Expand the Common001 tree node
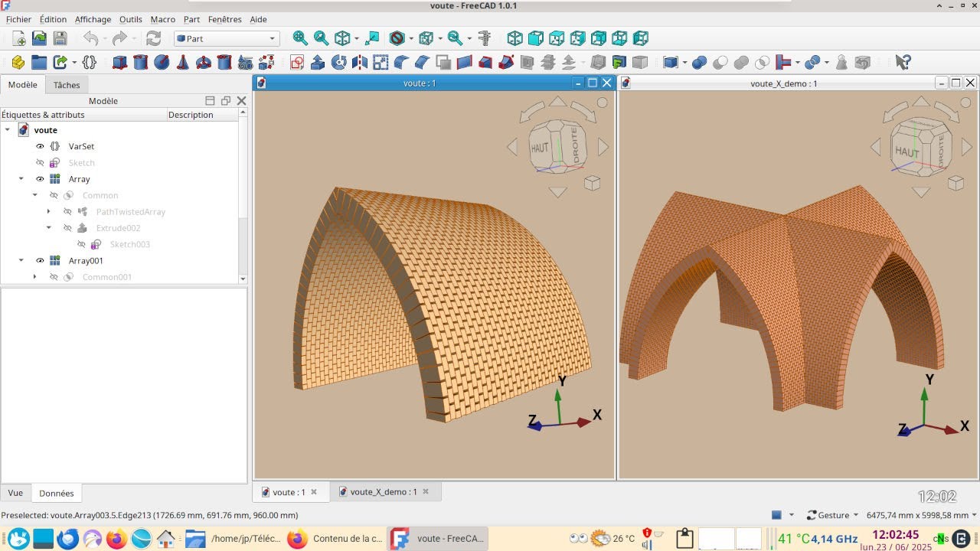980x551 pixels. 35,277
